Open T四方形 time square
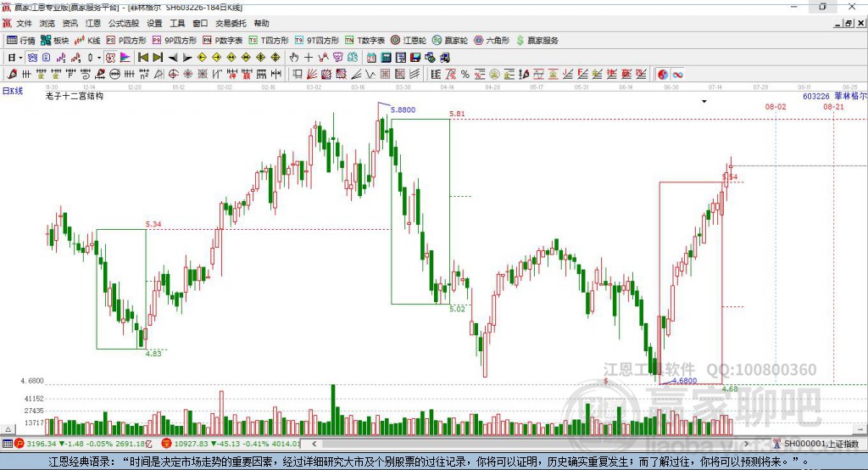The width and height of the screenshot is (868, 470). [x=269, y=41]
